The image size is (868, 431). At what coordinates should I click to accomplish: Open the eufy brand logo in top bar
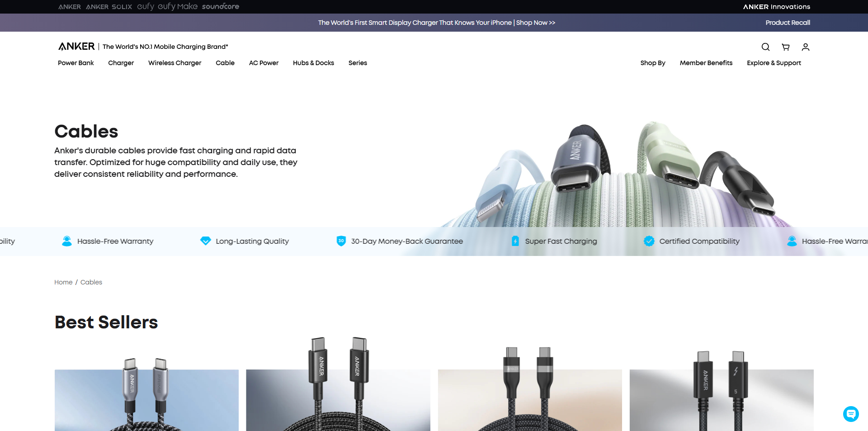(146, 6)
